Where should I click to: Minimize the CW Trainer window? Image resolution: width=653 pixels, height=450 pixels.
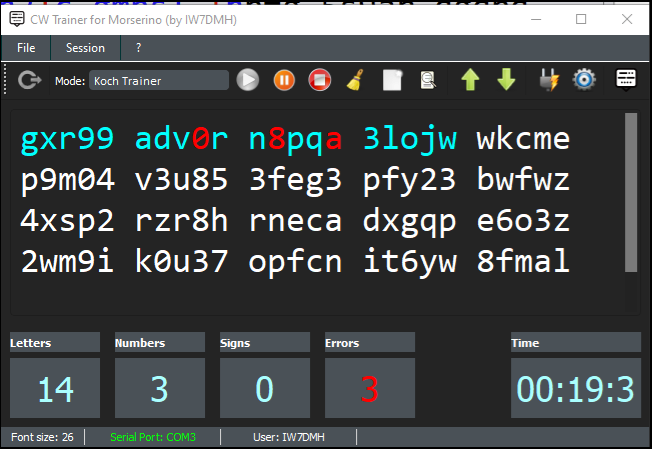click(x=536, y=19)
